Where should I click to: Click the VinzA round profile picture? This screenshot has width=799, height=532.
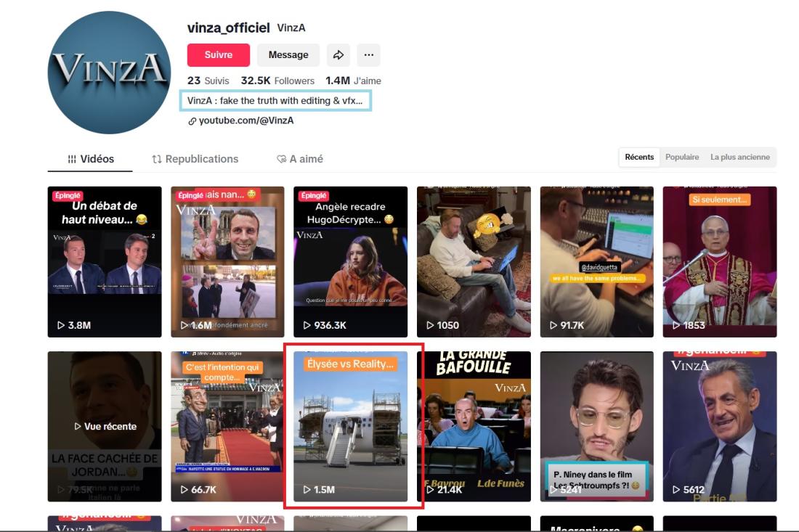click(109, 73)
